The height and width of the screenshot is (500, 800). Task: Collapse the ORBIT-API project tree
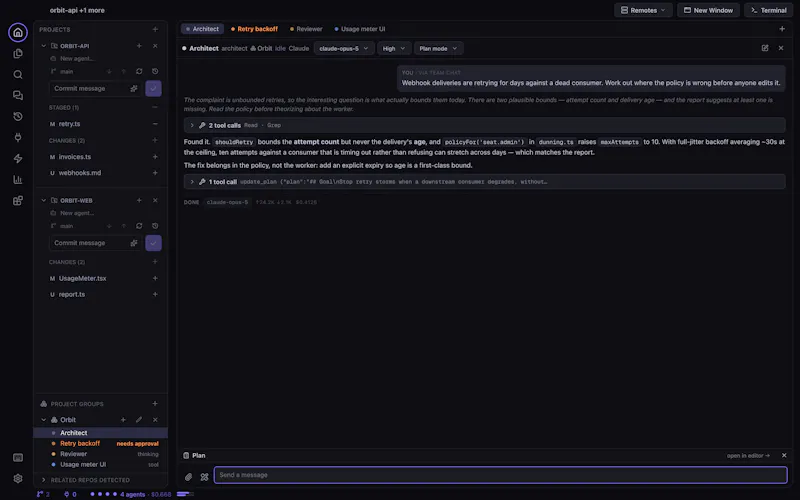click(x=43, y=46)
